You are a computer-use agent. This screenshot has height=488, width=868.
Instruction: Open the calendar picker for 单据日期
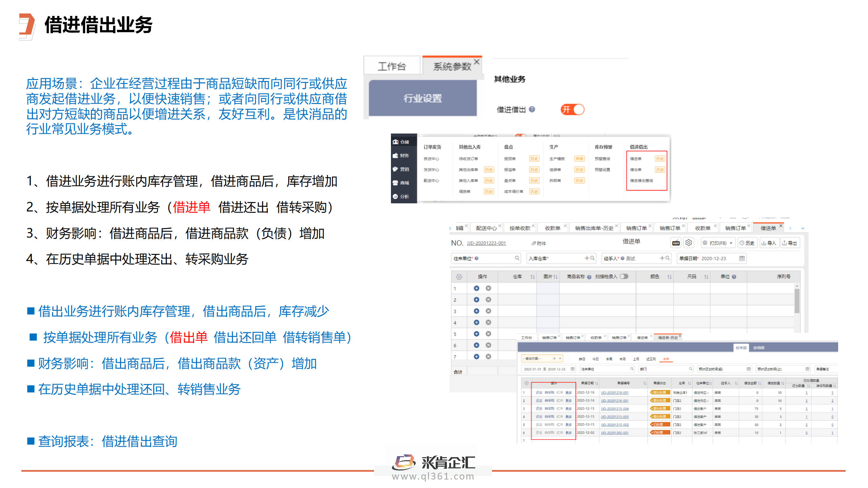click(742, 258)
